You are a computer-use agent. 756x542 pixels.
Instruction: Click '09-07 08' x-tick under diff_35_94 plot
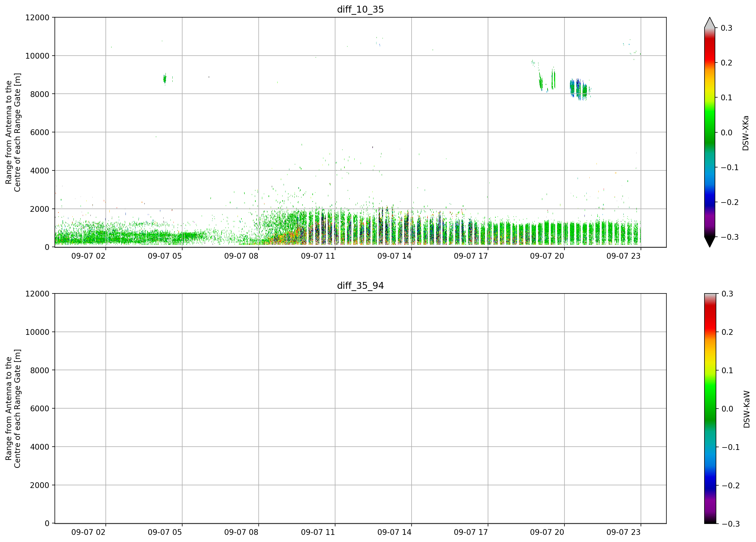pos(241,532)
